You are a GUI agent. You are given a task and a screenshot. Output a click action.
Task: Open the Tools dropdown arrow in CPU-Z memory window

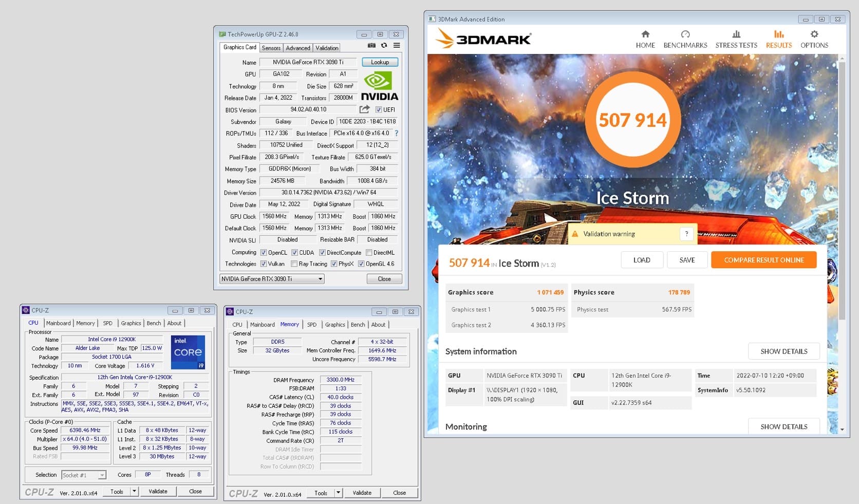[338, 493]
